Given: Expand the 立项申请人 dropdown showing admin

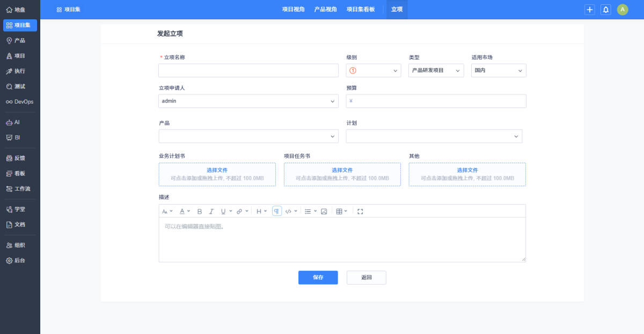Looking at the screenshot, I should click(x=248, y=101).
